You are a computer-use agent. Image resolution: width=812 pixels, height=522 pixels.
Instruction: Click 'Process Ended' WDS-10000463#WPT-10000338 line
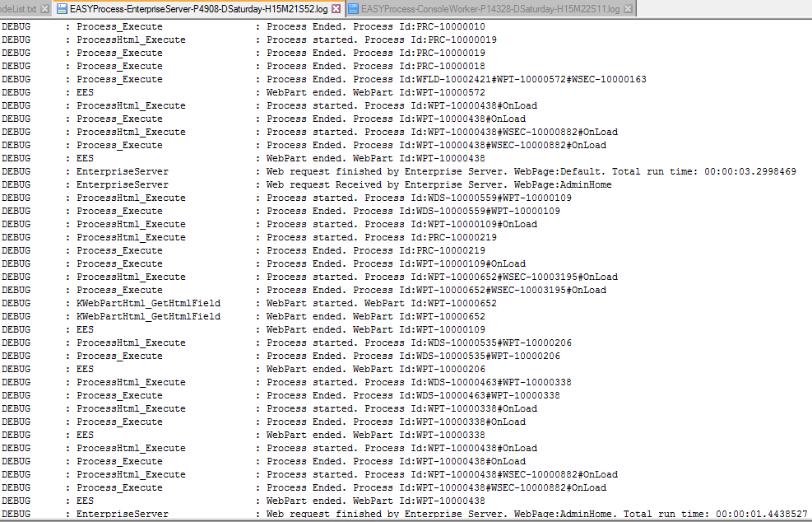click(x=413, y=395)
